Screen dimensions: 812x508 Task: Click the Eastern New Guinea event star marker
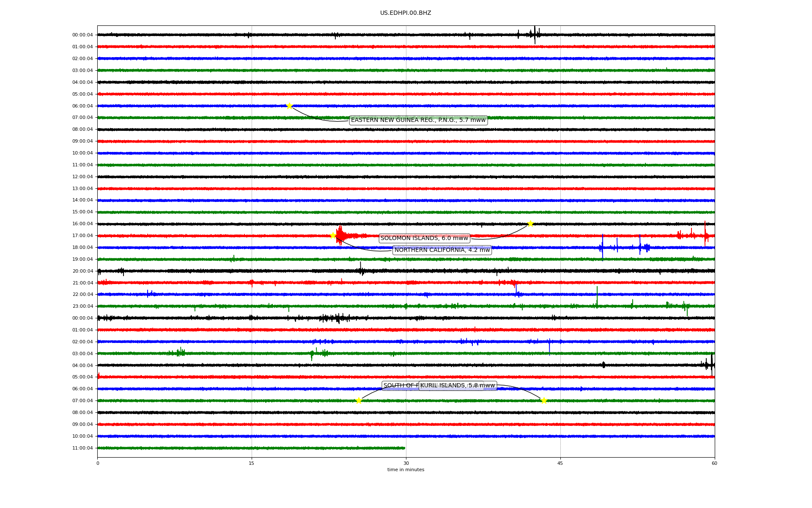point(289,106)
